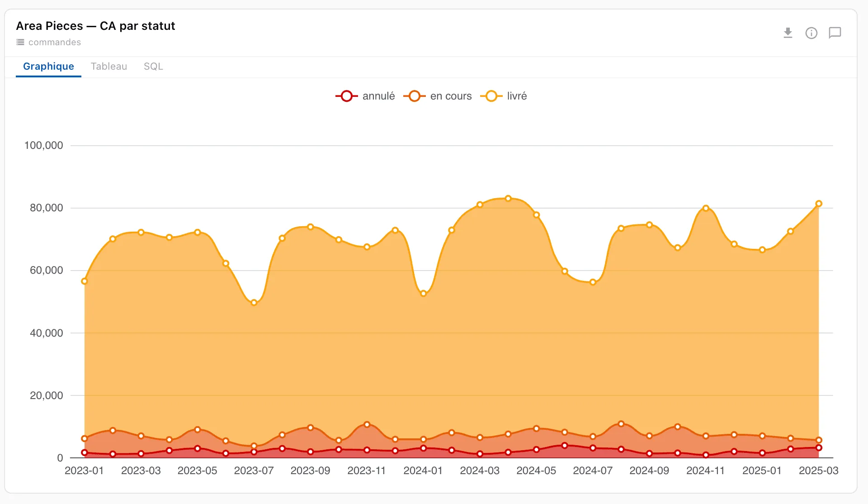Click the livré point at 2025-03
The height and width of the screenshot is (504, 868).
coord(819,204)
